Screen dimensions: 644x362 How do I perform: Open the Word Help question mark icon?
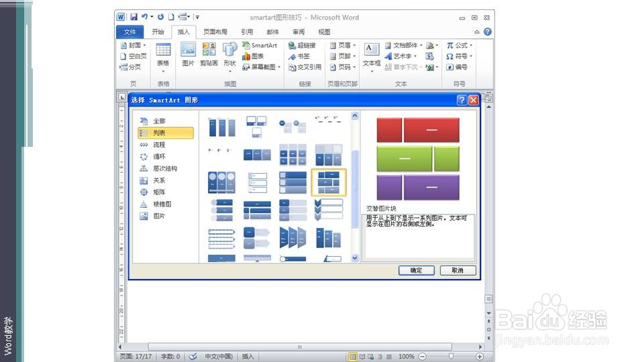[488, 32]
